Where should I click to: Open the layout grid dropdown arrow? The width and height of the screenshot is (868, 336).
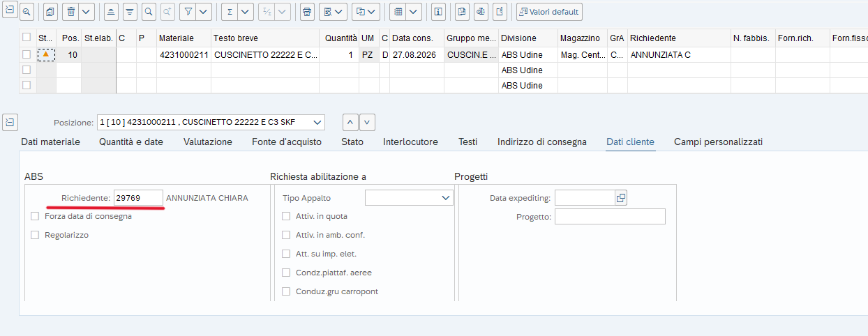[414, 12]
